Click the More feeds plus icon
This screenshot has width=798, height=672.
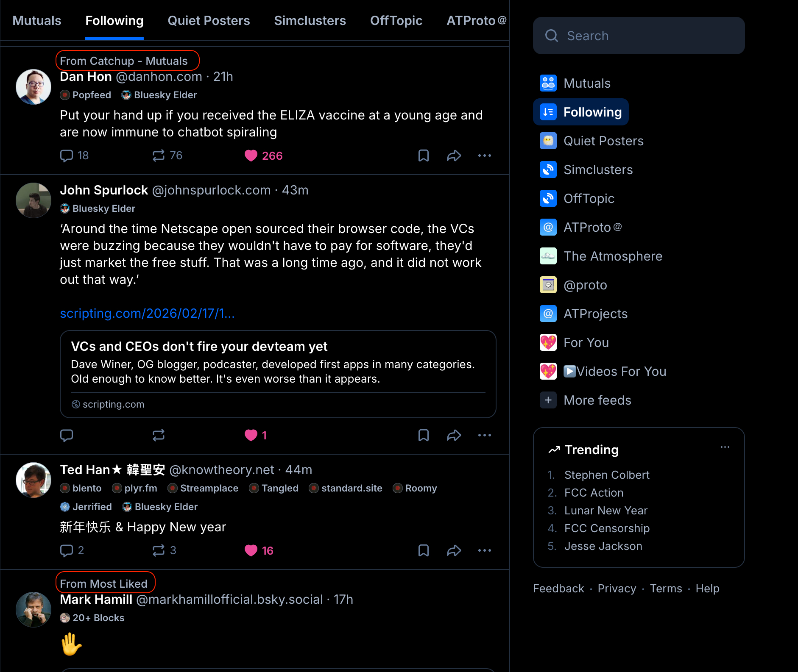[x=548, y=400]
